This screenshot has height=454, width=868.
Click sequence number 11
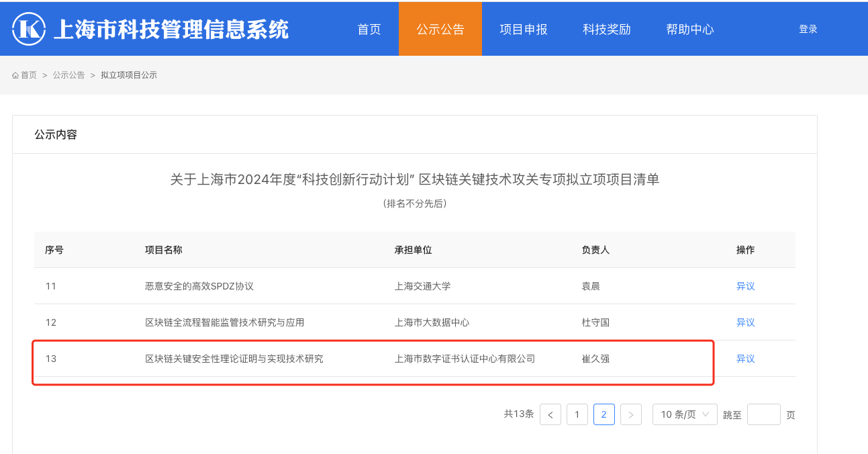tap(51, 286)
